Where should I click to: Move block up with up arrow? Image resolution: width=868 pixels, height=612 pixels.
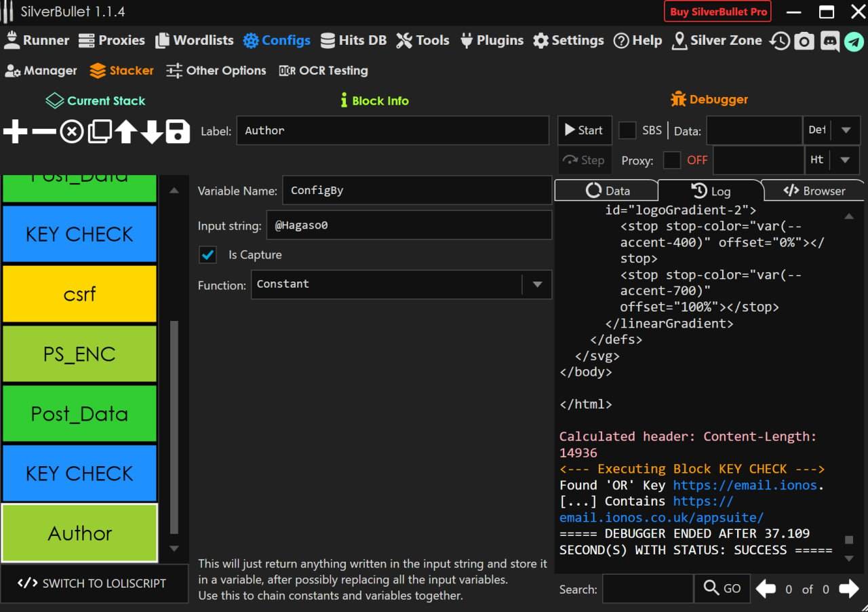pyautogui.click(x=125, y=132)
